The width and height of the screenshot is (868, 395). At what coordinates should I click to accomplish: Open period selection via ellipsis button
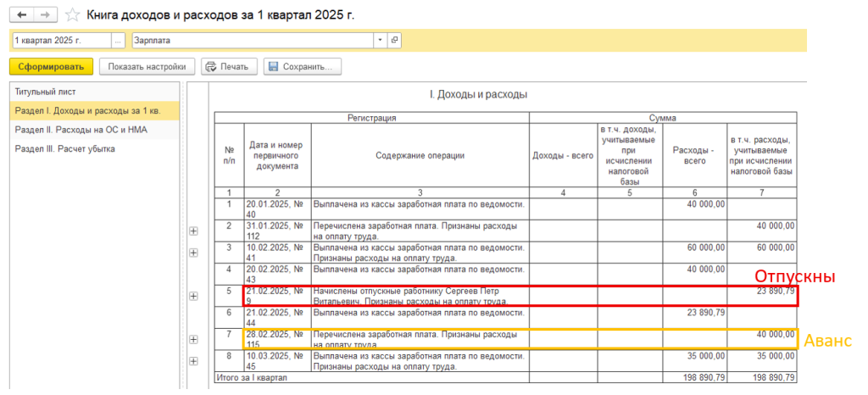(x=118, y=40)
